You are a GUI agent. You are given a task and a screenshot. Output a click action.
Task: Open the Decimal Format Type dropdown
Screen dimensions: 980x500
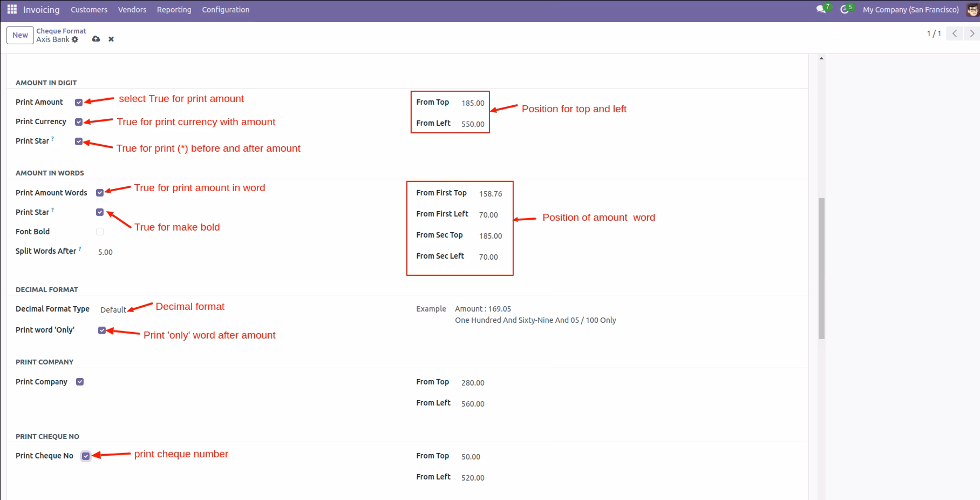tap(113, 310)
